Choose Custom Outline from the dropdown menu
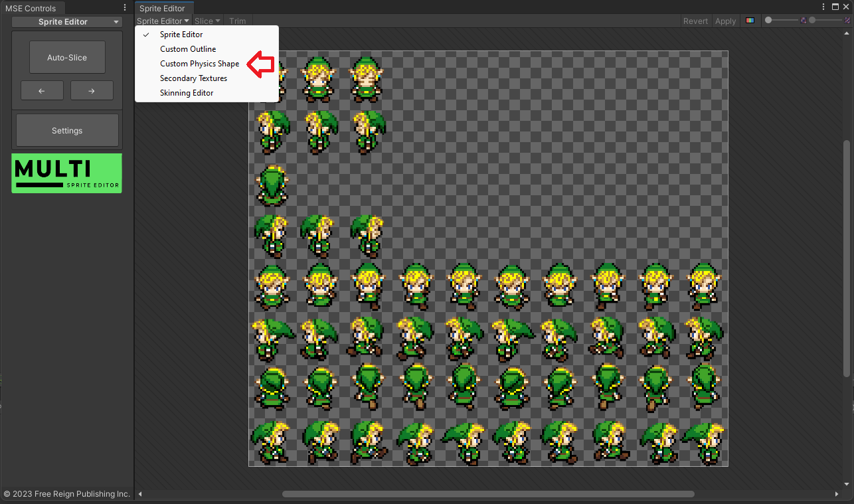The height and width of the screenshot is (504, 854). [207, 49]
